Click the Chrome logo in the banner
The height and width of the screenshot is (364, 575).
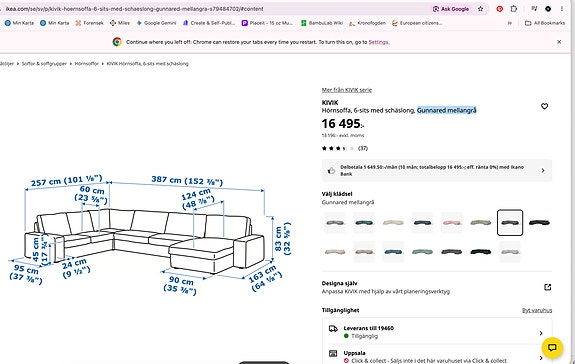tap(117, 42)
